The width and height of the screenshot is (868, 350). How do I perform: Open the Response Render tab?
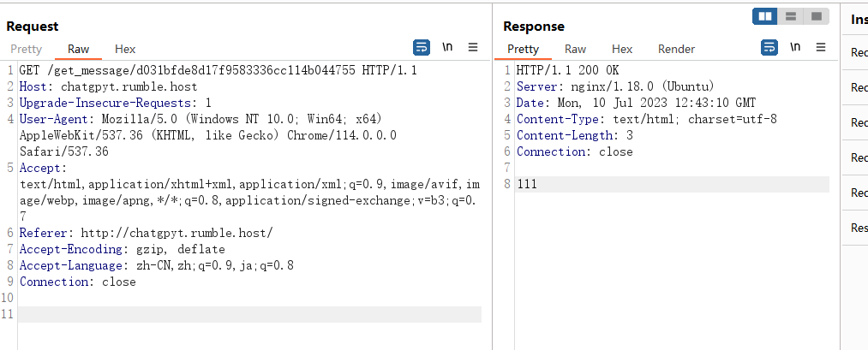(x=676, y=50)
